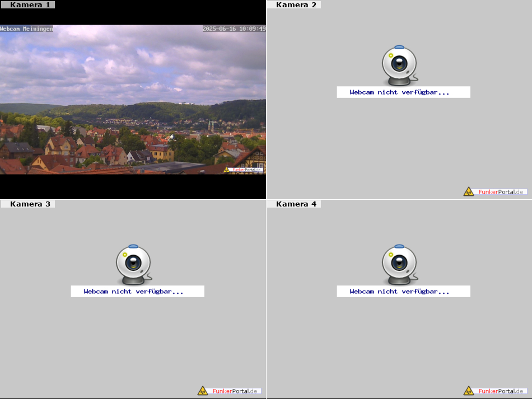
Task: Click the Kamera 4 label
Action: point(294,204)
